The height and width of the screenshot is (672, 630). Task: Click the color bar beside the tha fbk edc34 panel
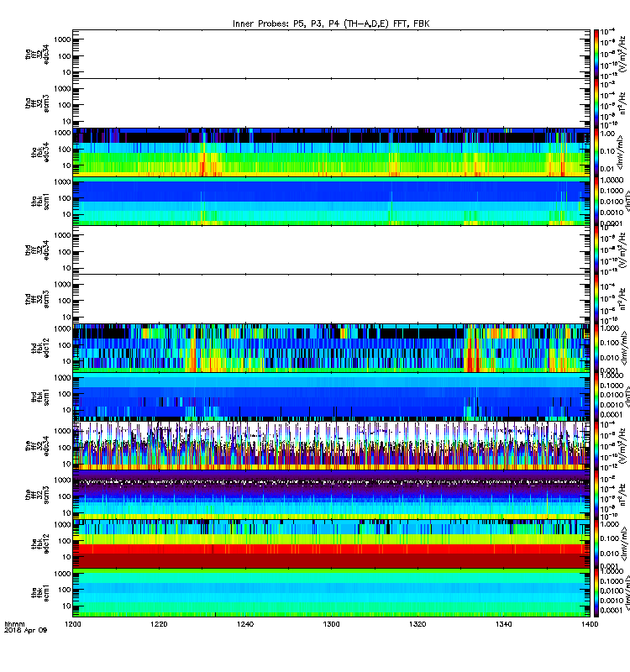596,152
